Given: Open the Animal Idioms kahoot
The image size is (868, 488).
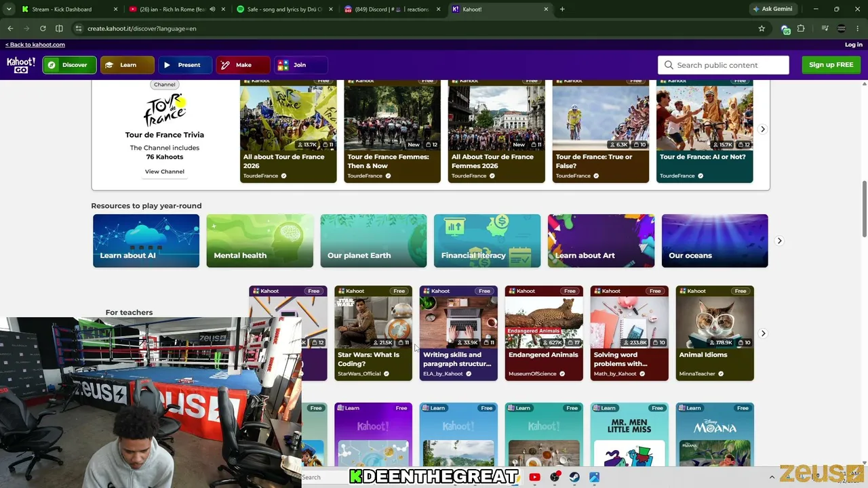Looking at the screenshot, I should [715, 333].
